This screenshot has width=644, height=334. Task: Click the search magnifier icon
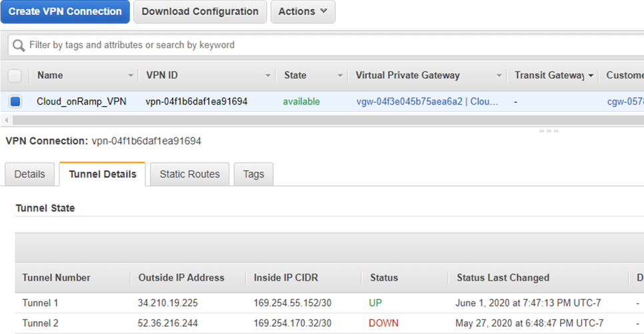click(18, 45)
